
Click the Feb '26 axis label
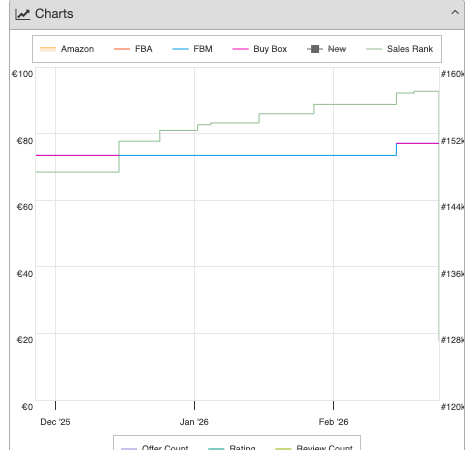click(333, 422)
